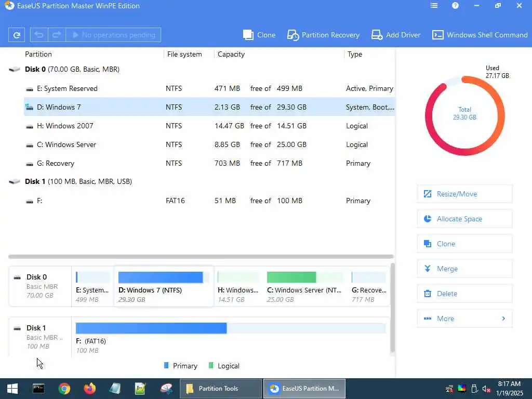Click the network tray icon

point(449,389)
